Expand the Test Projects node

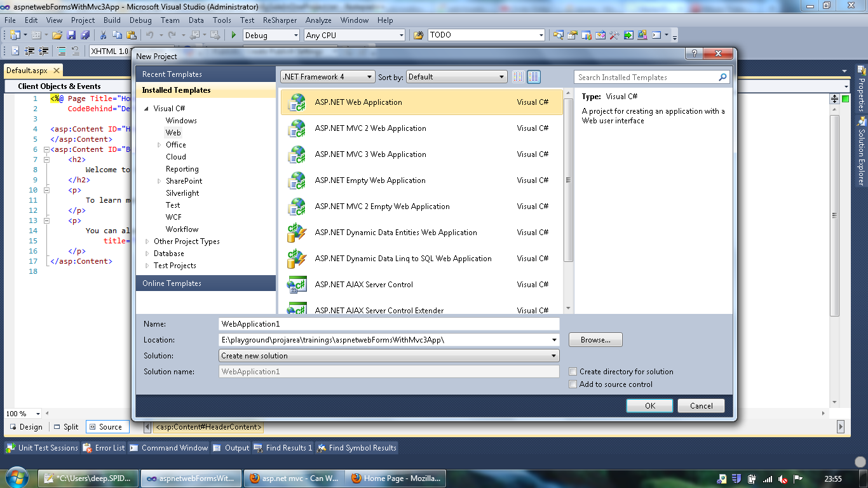(x=147, y=266)
